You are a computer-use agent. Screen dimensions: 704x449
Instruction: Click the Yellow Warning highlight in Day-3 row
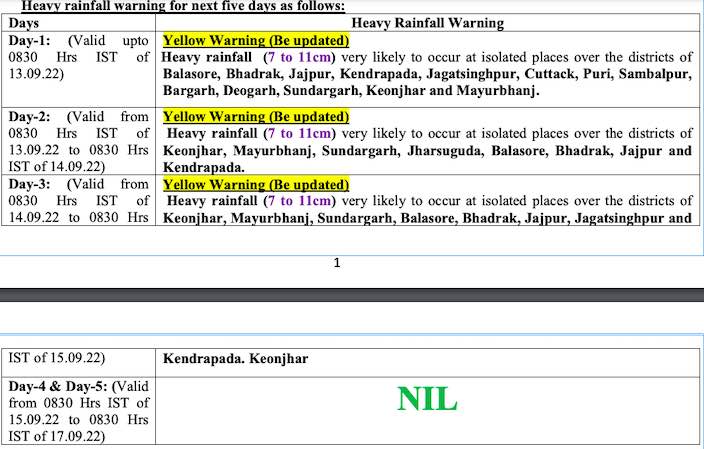point(255,185)
